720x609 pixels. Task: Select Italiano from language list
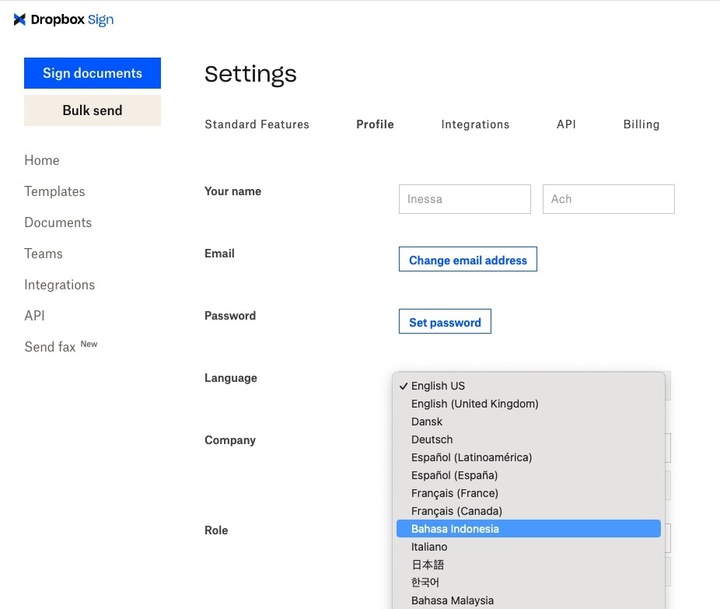click(529, 547)
